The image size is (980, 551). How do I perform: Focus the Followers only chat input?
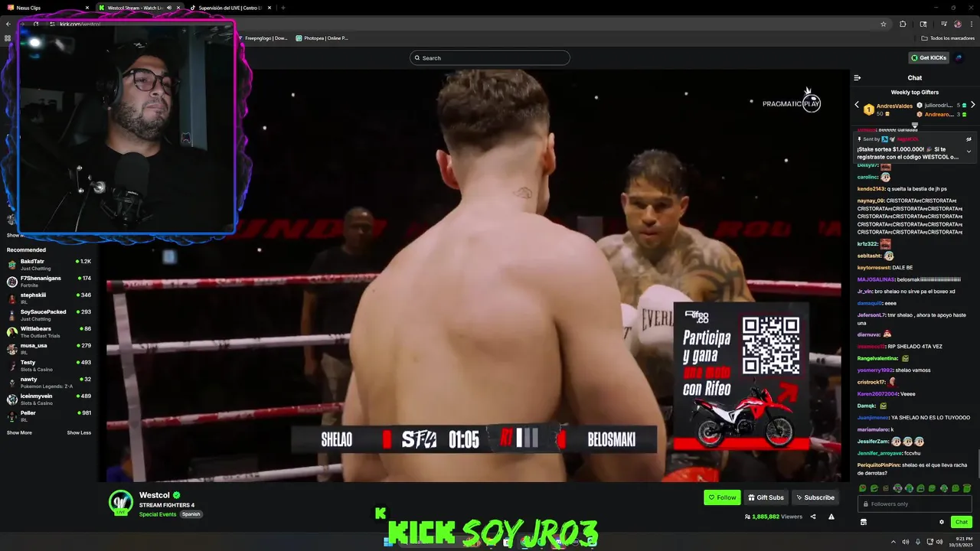[915, 504]
